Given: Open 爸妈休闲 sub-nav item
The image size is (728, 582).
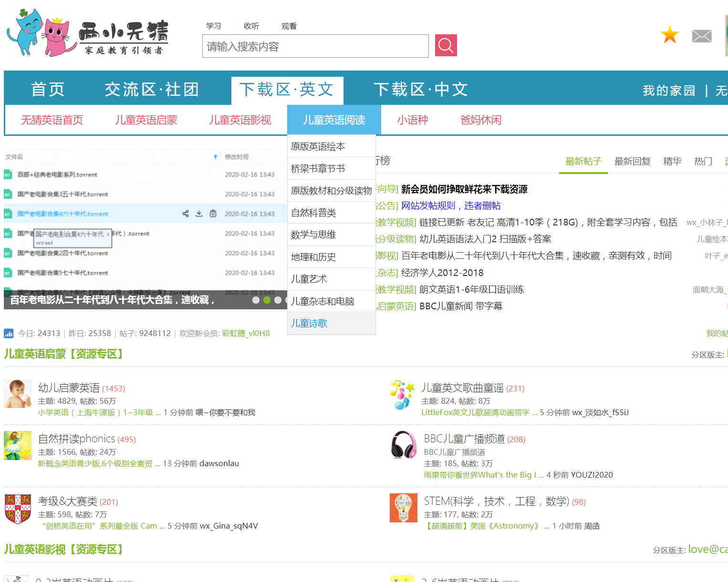Looking at the screenshot, I should [480, 120].
